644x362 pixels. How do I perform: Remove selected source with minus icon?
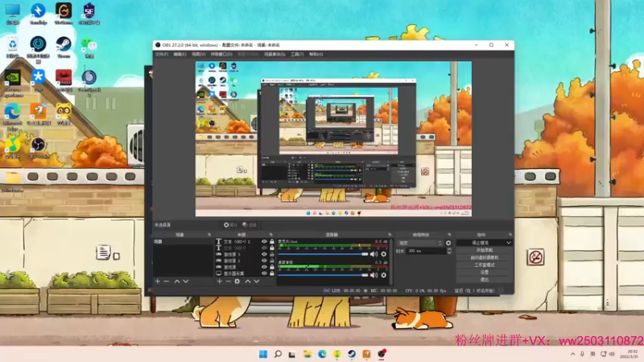[x=229, y=282]
